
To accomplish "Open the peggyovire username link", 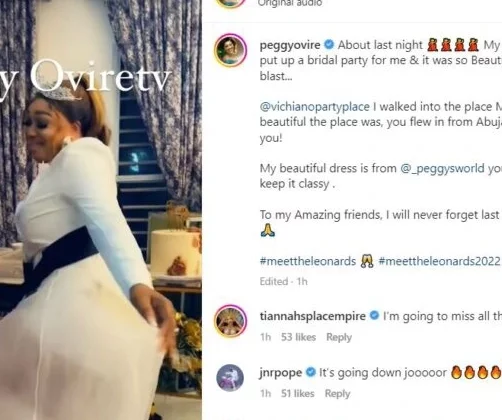I will pyautogui.click(x=290, y=45).
